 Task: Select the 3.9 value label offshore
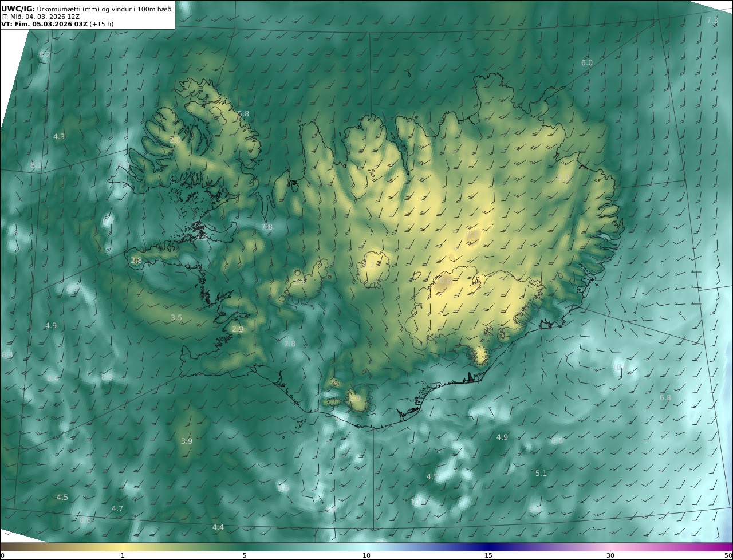(187, 441)
